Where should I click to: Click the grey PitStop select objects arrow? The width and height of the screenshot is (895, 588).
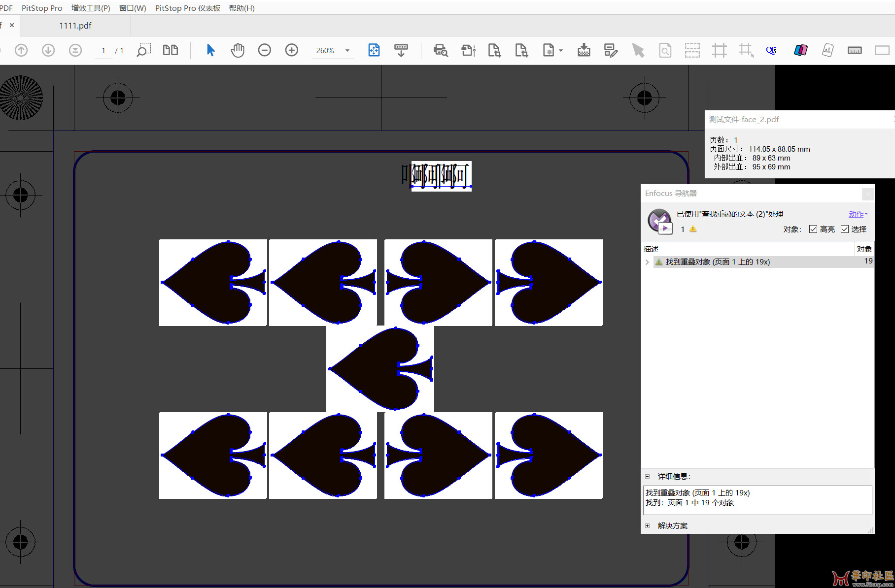pos(638,50)
